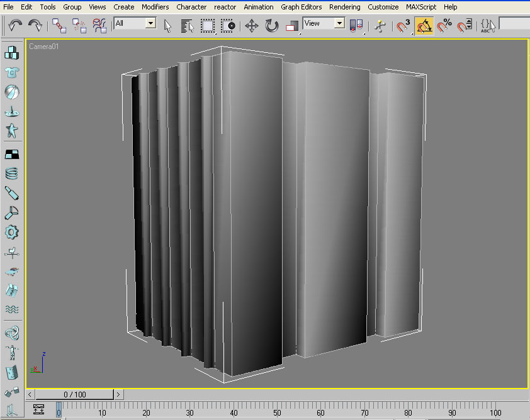This screenshot has height=420, width=530.
Task: Open Select by Name list icon
Action: pyautogui.click(x=188, y=26)
